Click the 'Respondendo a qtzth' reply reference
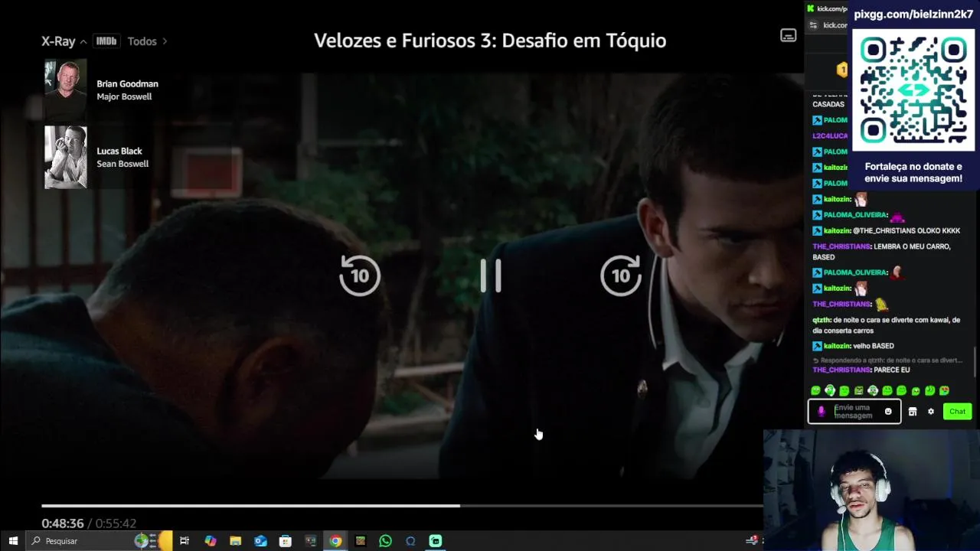Image resolution: width=980 pixels, height=551 pixels. [887, 360]
